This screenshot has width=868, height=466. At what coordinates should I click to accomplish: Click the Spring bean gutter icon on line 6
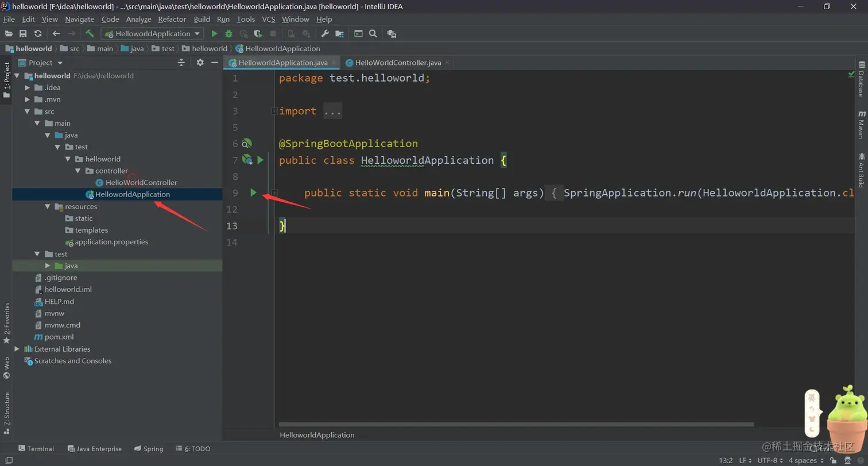(x=247, y=143)
